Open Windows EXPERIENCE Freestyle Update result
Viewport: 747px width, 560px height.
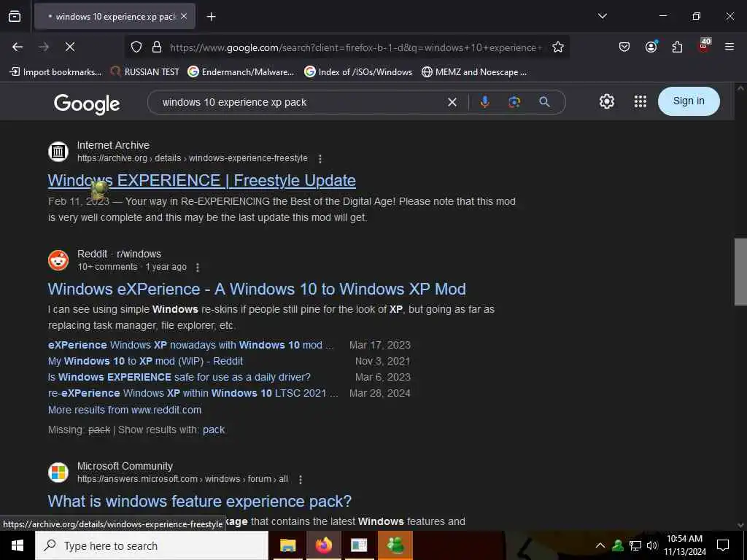(x=201, y=181)
